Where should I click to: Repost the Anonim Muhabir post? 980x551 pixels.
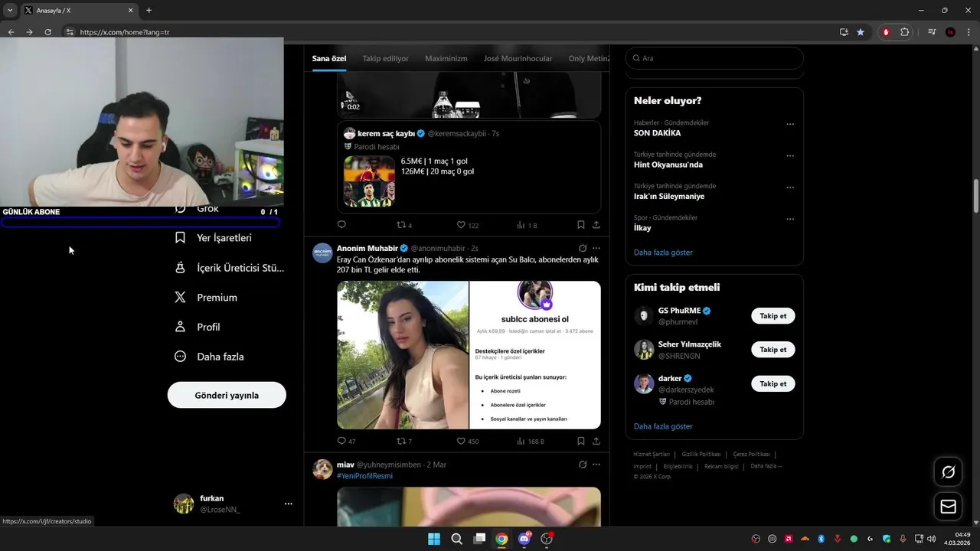point(401,441)
